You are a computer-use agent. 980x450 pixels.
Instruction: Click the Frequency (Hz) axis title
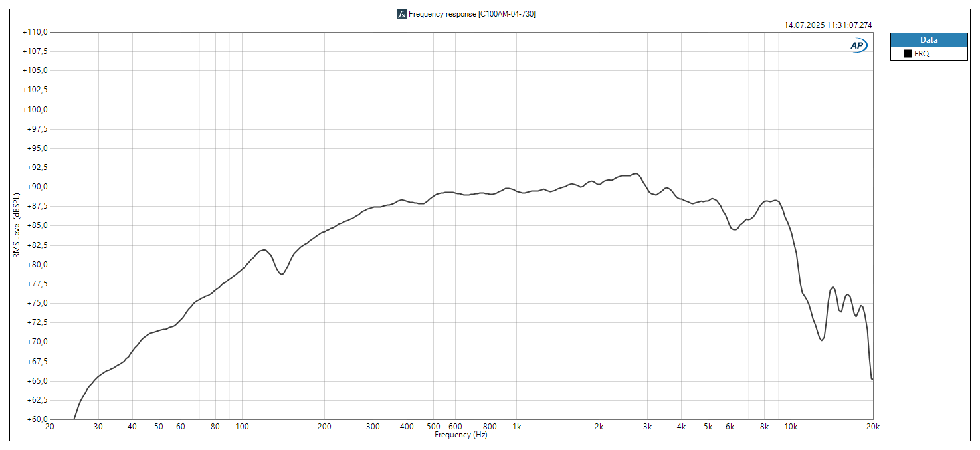pos(461,435)
